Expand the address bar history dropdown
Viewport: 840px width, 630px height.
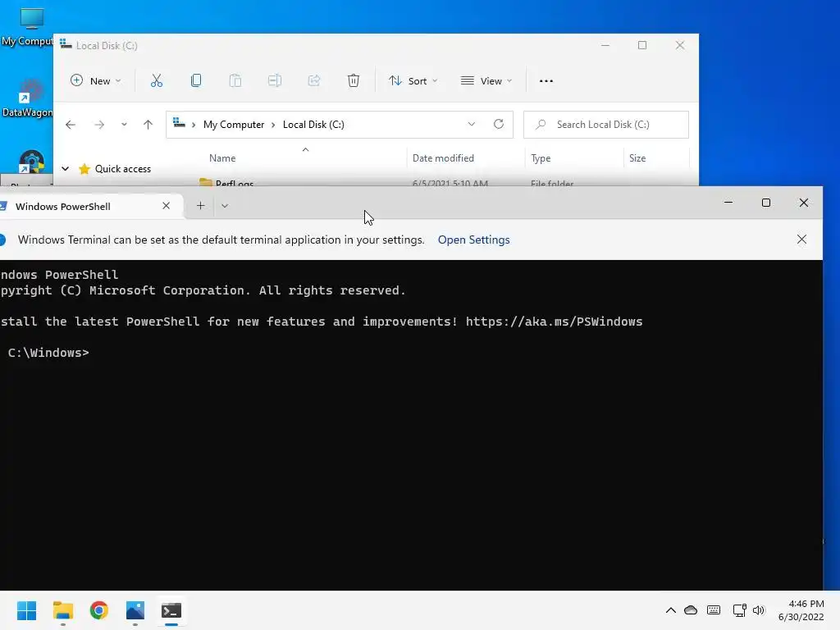tap(472, 125)
